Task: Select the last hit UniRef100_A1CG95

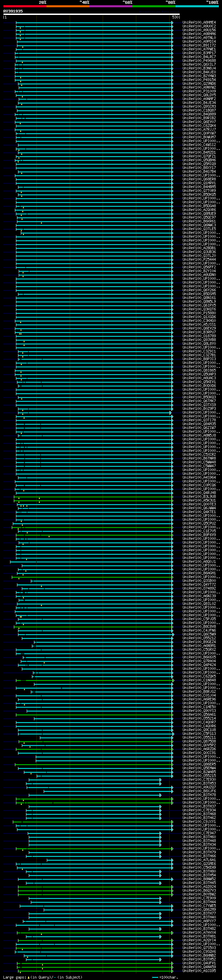Action: pyautogui.click(x=199, y=971)
